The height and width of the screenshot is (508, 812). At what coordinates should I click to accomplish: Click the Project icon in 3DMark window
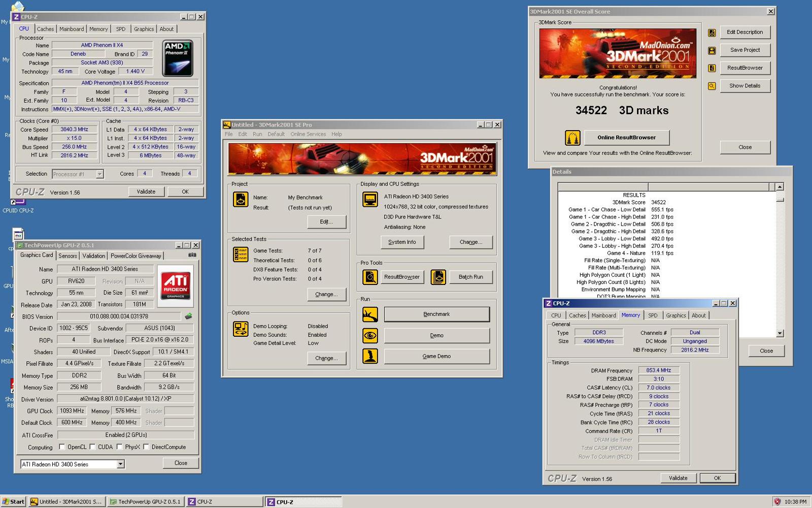point(241,200)
